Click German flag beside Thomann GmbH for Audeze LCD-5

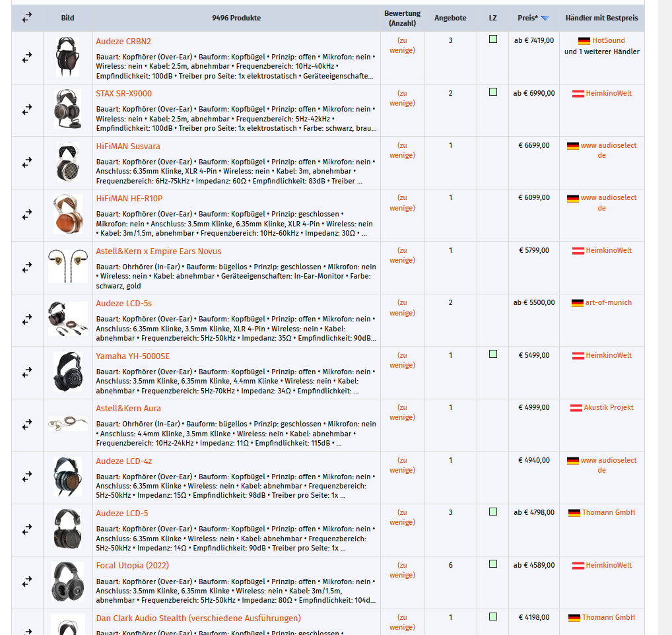[x=574, y=513]
